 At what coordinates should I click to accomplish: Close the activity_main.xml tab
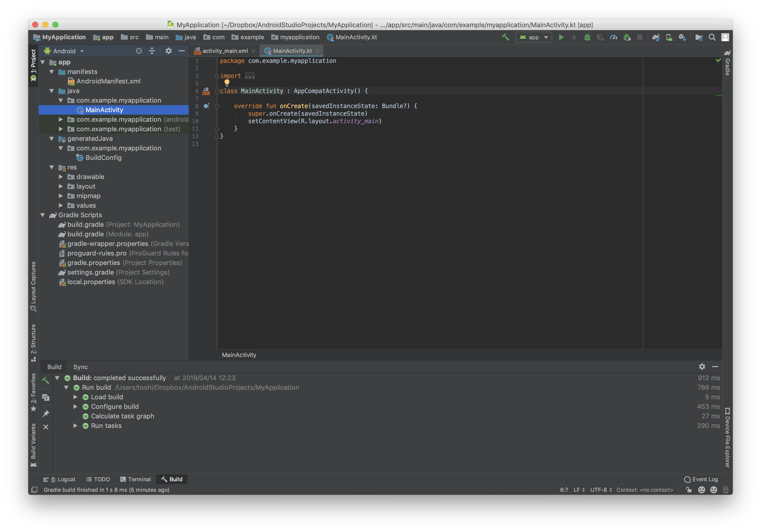click(254, 51)
